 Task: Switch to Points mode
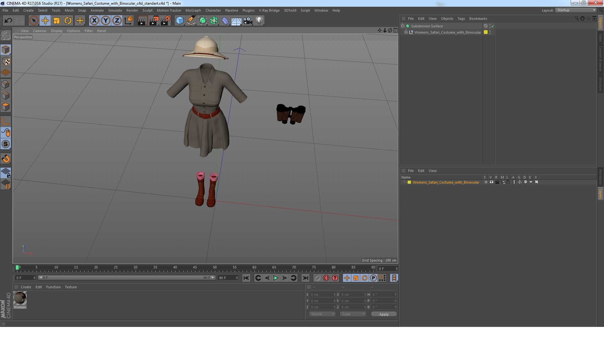pyautogui.click(x=6, y=84)
